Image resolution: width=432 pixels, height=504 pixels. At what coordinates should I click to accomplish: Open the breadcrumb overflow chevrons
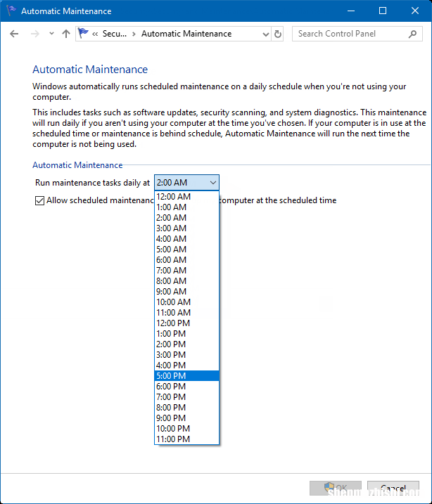pyautogui.click(x=95, y=34)
